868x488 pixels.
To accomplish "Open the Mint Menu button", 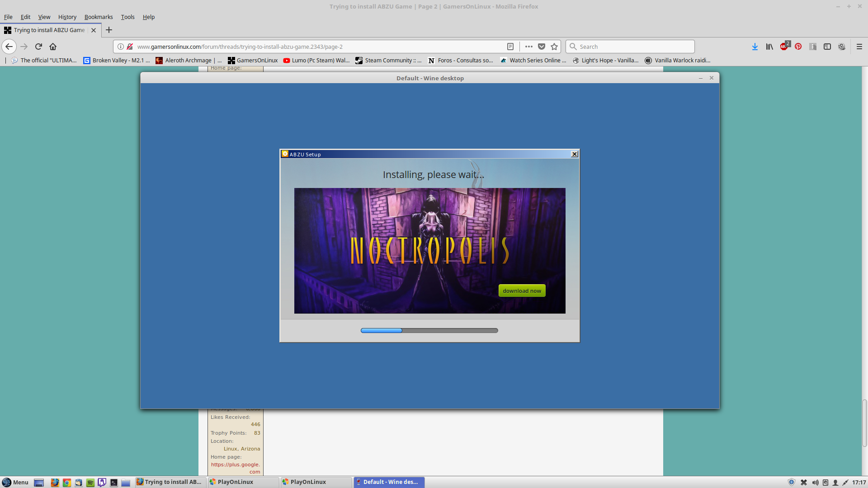I will tap(15, 482).
